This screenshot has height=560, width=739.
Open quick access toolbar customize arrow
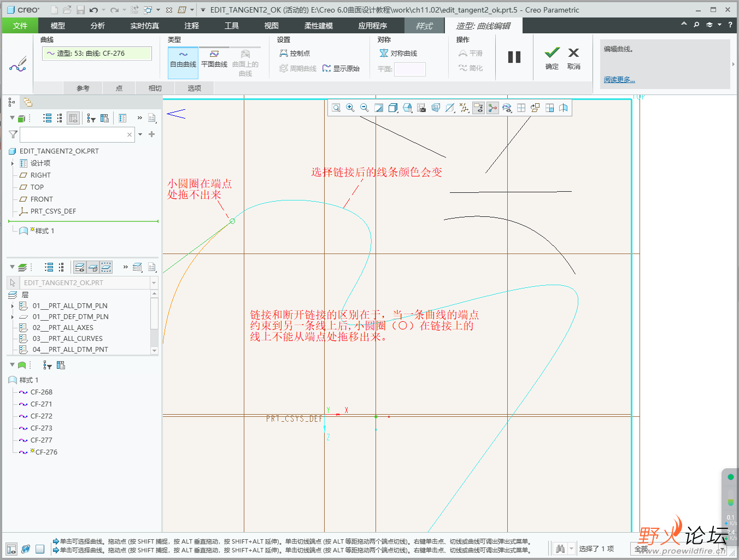click(203, 10)
